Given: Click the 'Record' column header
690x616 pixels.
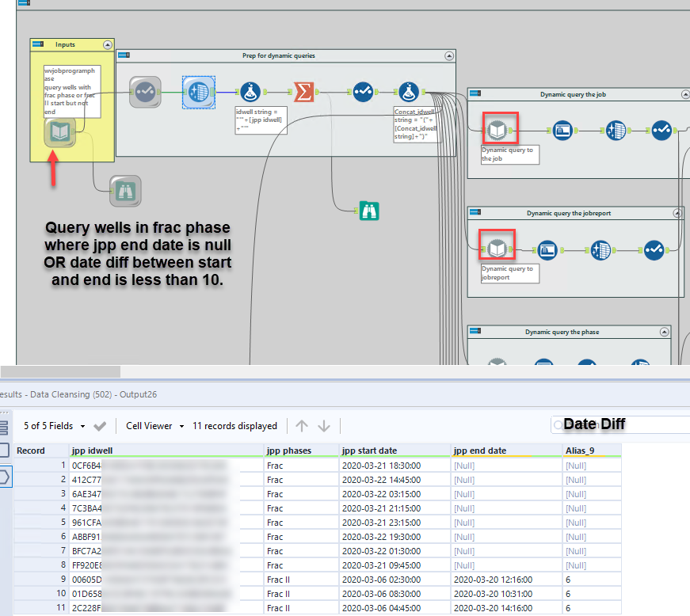Looking at the screenshot, I should coord(41,451).
